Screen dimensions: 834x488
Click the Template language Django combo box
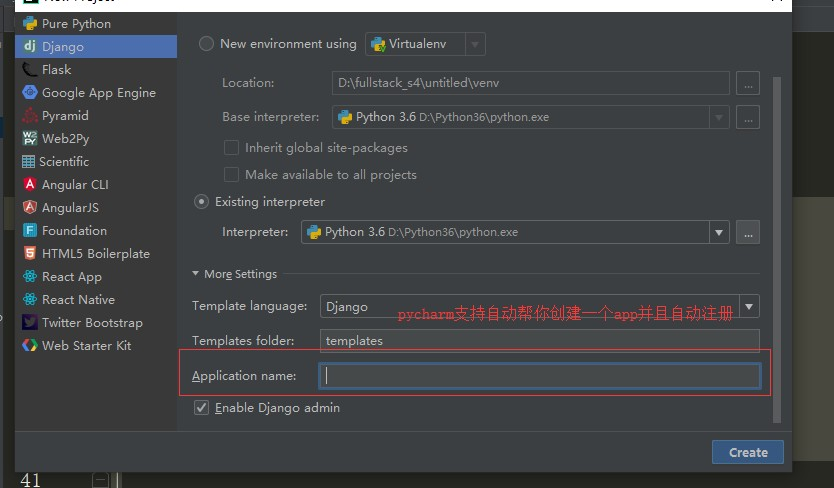pyautogui.click(x=539, y=307)
